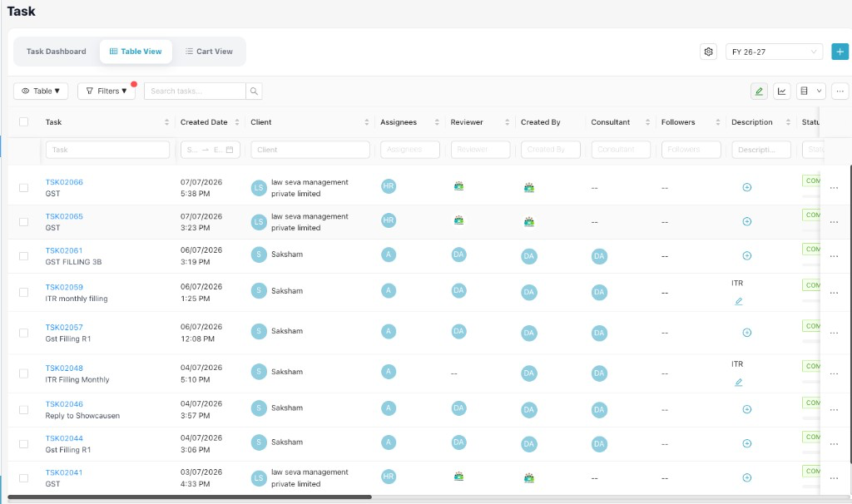
Task: Select checkbox for task TSK02059
Action: (x=23, y=293)
